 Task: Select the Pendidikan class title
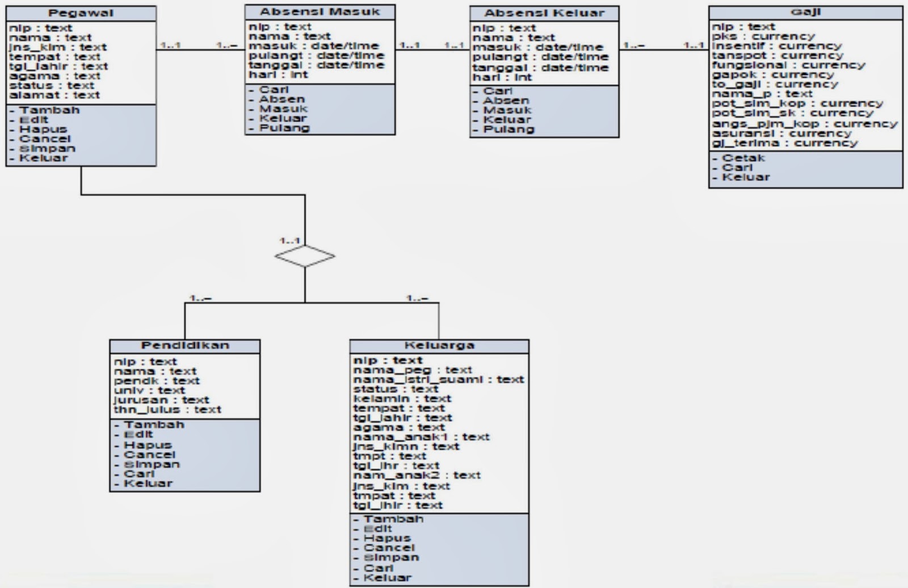tap(185, 346)
